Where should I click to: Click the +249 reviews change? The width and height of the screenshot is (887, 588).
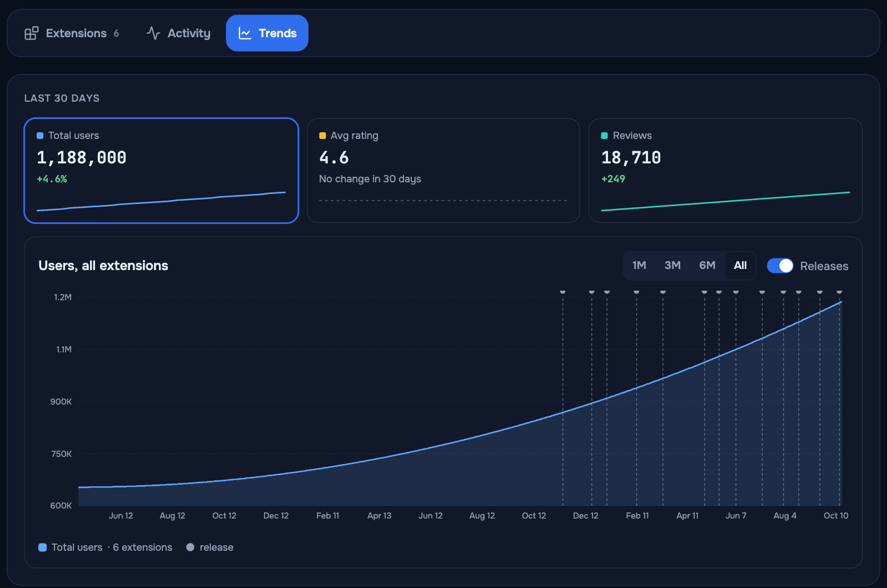(x=613, y=179)
